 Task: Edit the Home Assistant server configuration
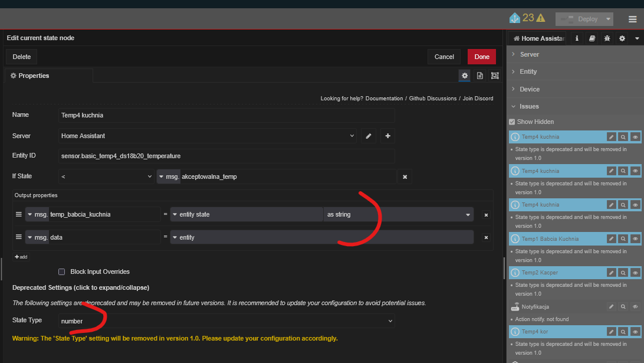[x=368, y=136]
